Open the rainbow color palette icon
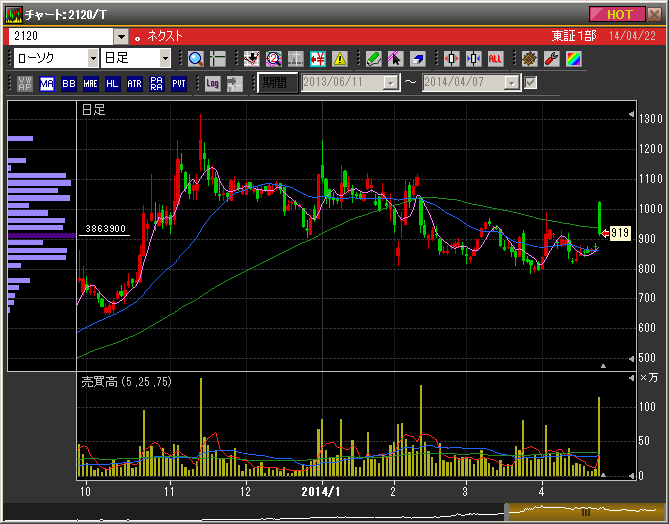Screen dimensions: 669x524 click(573, 58)
